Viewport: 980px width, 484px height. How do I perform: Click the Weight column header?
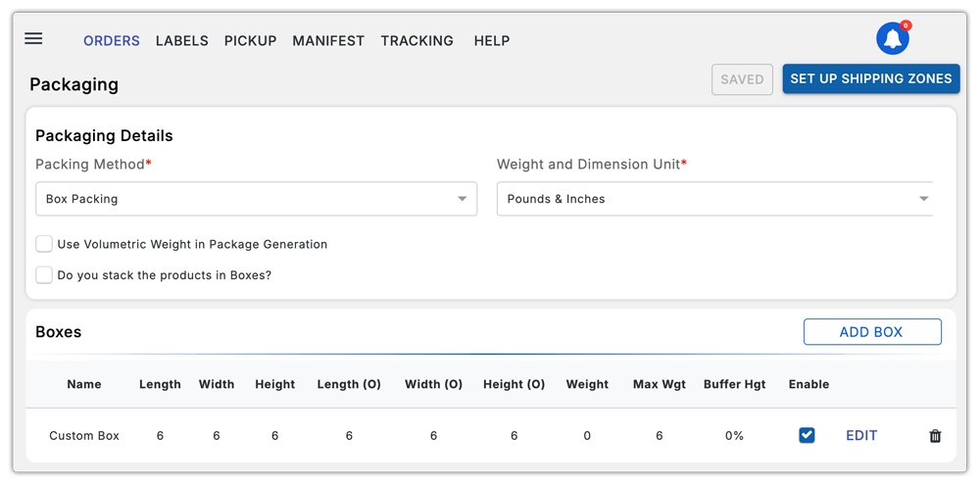click(x=587, y=384)
